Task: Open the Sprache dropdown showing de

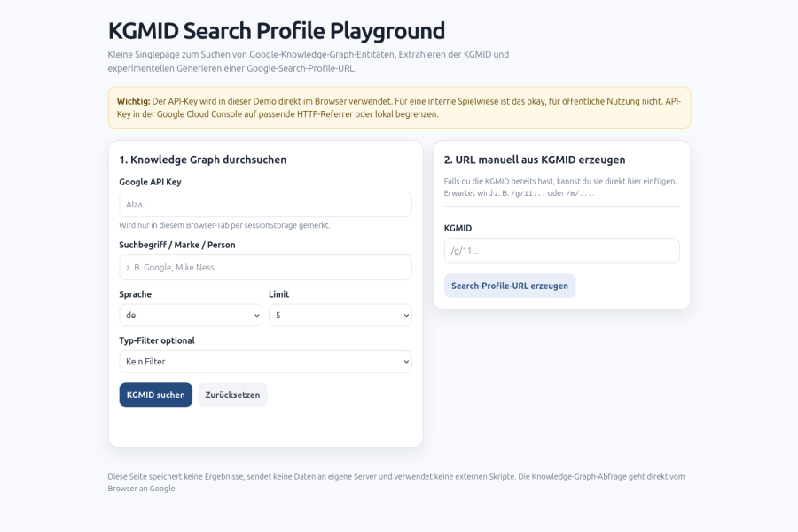Action: [191, 315]
